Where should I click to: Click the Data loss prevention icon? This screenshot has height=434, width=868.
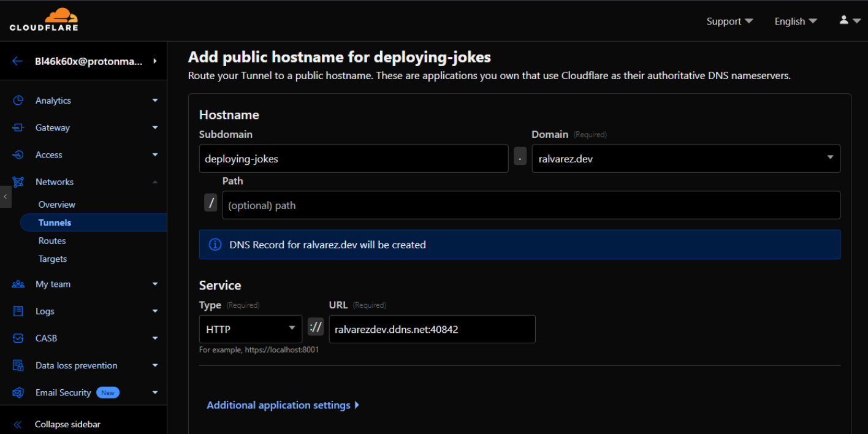pos(18,365)
